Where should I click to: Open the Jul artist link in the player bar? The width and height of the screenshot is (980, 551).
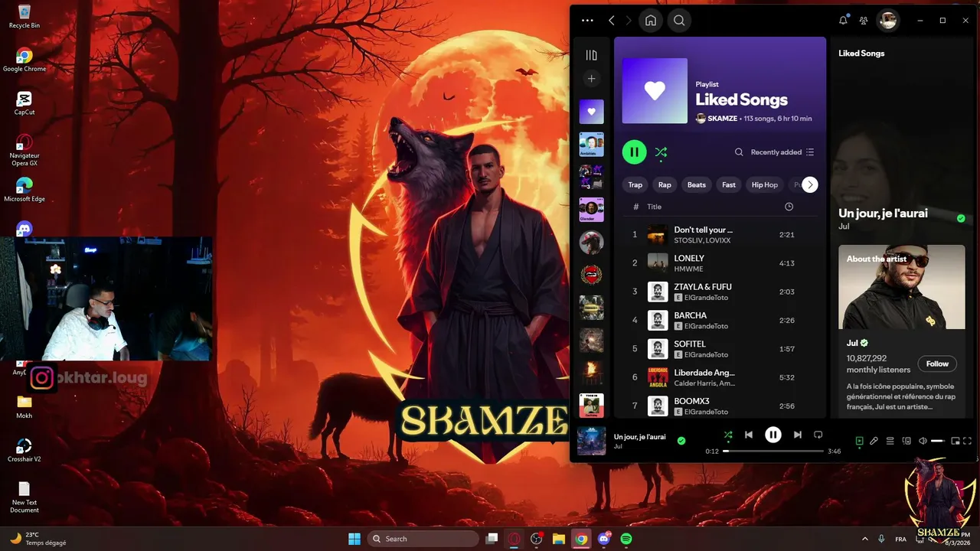pyautogui.click(x=618, y=446)
